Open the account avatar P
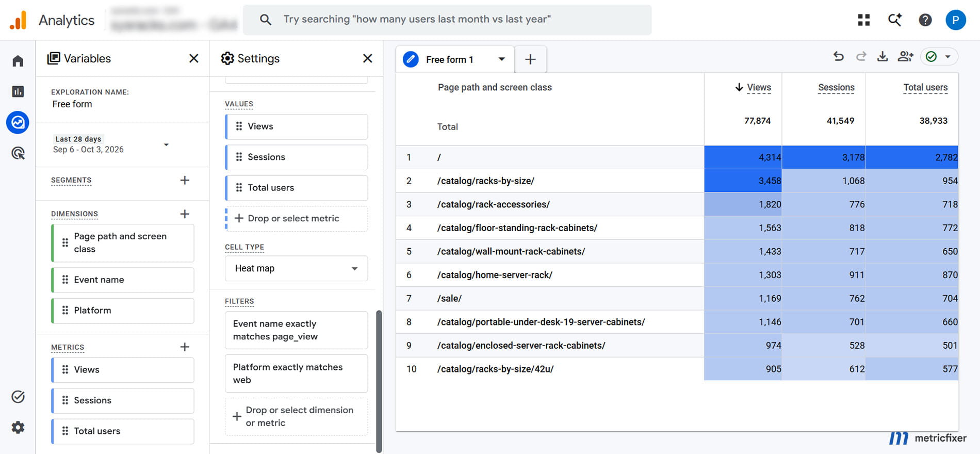The height and width of the screenshot is (454, 980). pos(956,20)
